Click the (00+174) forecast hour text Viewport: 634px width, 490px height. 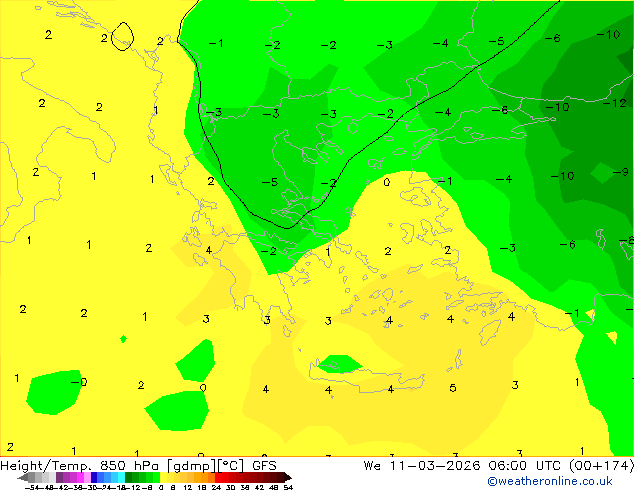click(x=602, y=466)
